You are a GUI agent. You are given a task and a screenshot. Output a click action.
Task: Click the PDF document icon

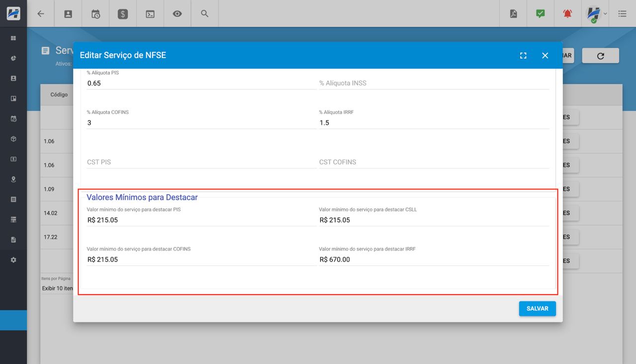513,14
